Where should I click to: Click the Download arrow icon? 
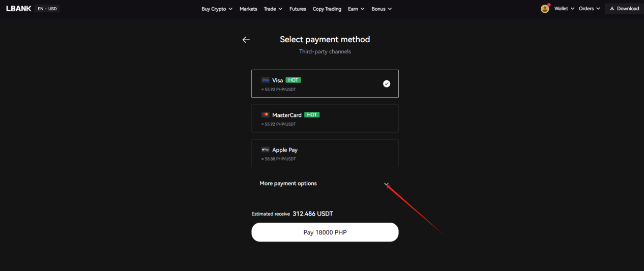pos(612,9)
